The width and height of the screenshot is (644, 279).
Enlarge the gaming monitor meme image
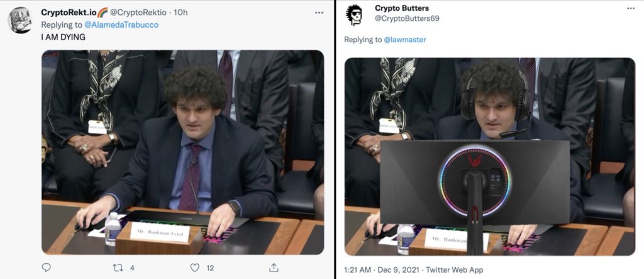(489, 156)
